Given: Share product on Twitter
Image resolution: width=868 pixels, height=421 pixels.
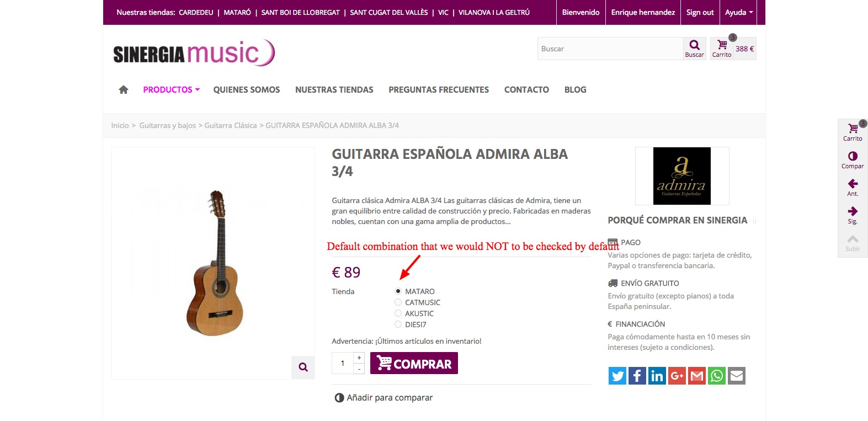Looking at the screenshot, I should (x=617, y=376).
